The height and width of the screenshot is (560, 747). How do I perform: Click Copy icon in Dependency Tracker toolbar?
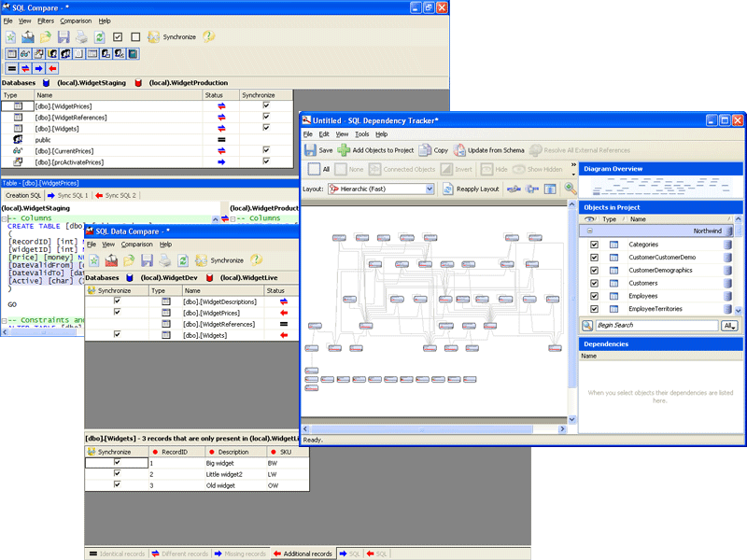point(425,150)
